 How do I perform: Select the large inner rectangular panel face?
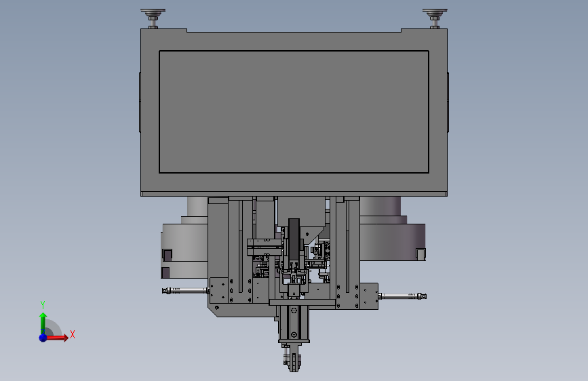point(294,112)
